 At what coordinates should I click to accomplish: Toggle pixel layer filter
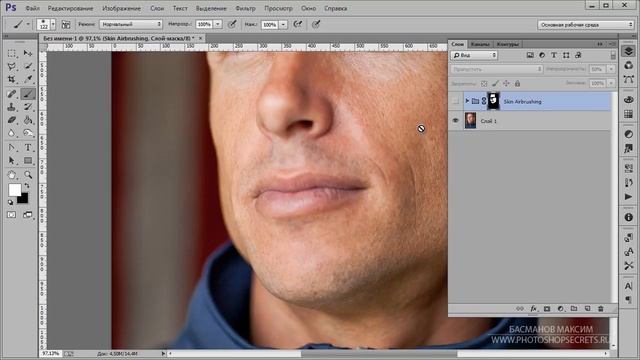coord(530,55)
